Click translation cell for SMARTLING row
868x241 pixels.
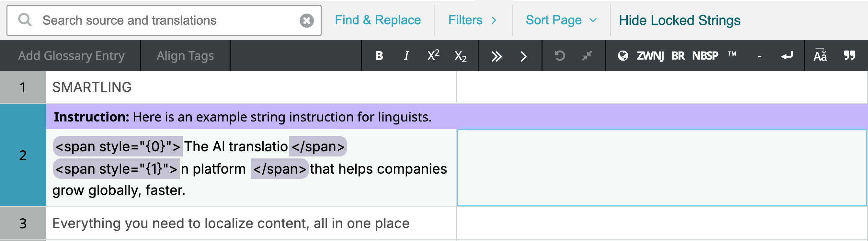pos(662,87)
